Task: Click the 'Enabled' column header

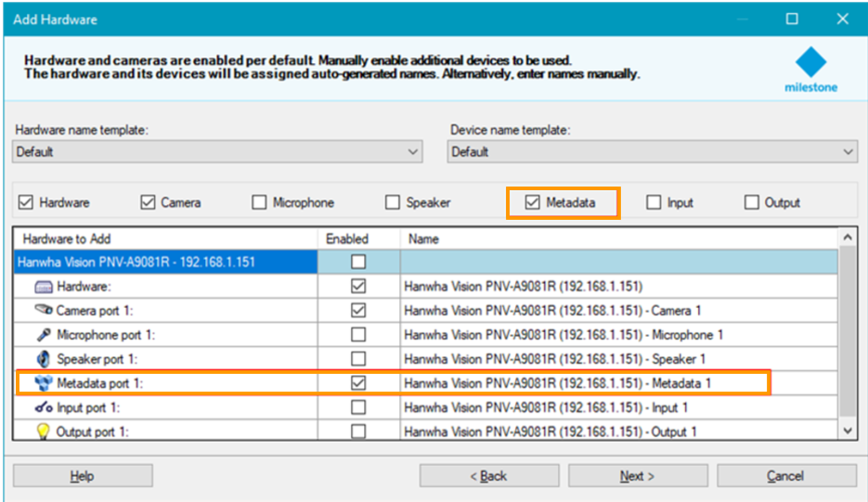Action: coord(358,239)
